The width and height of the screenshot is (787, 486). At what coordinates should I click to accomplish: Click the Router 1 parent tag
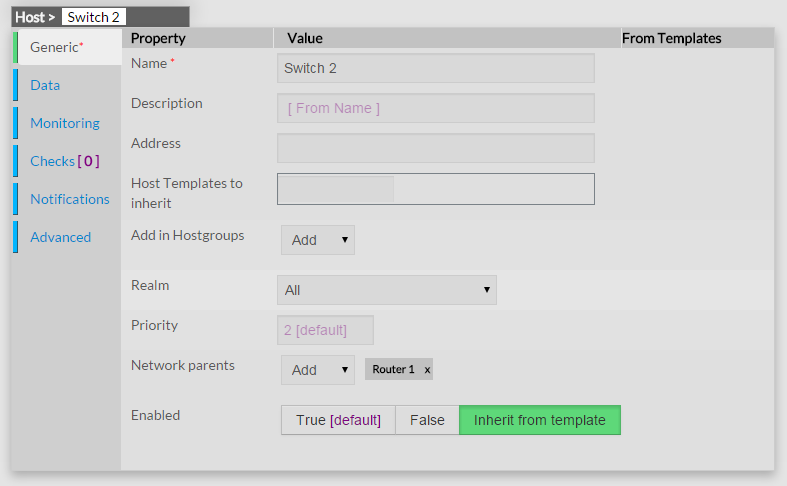393,370
